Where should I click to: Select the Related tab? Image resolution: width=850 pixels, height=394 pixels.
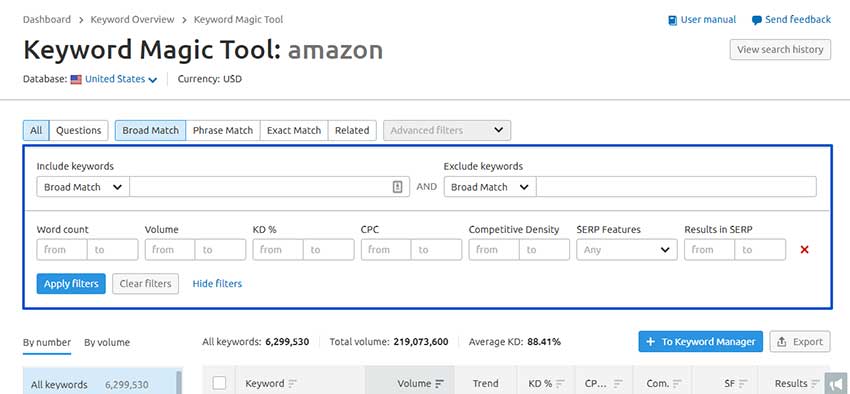[352, 131]
